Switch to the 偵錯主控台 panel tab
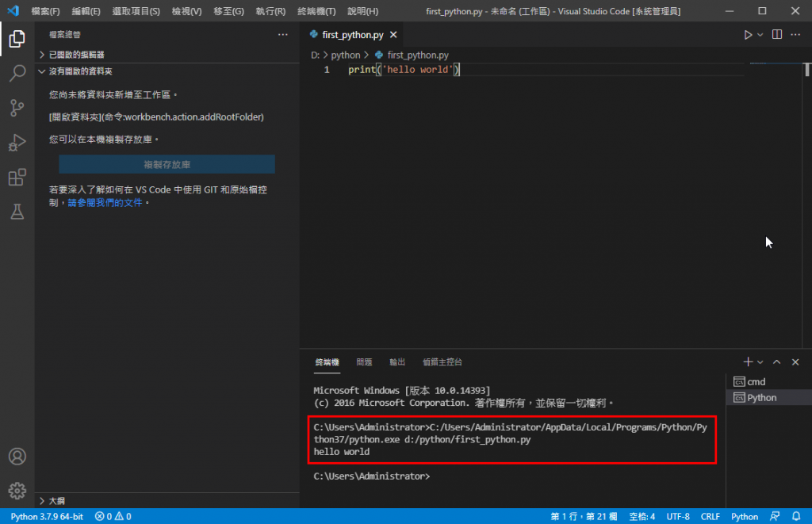Image resolution: width=812 pixels, height=524 pixels. (442, 362)
